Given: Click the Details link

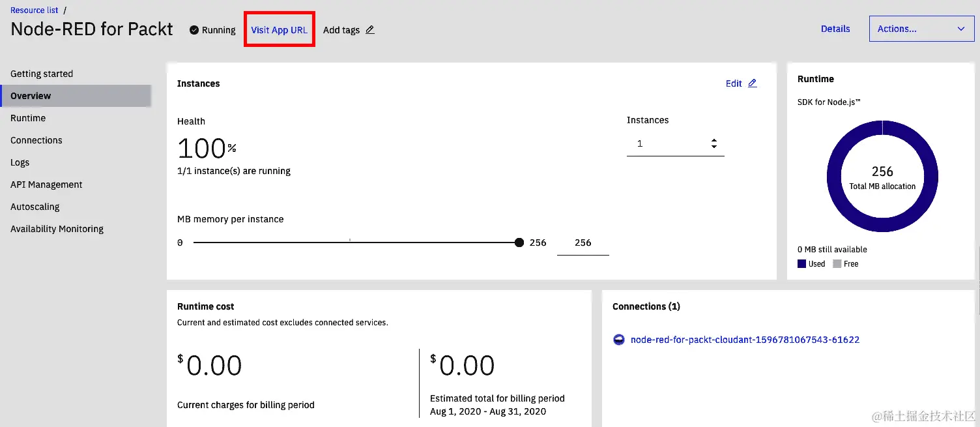Looking at the screenshot, I should (x=835, y=29).
